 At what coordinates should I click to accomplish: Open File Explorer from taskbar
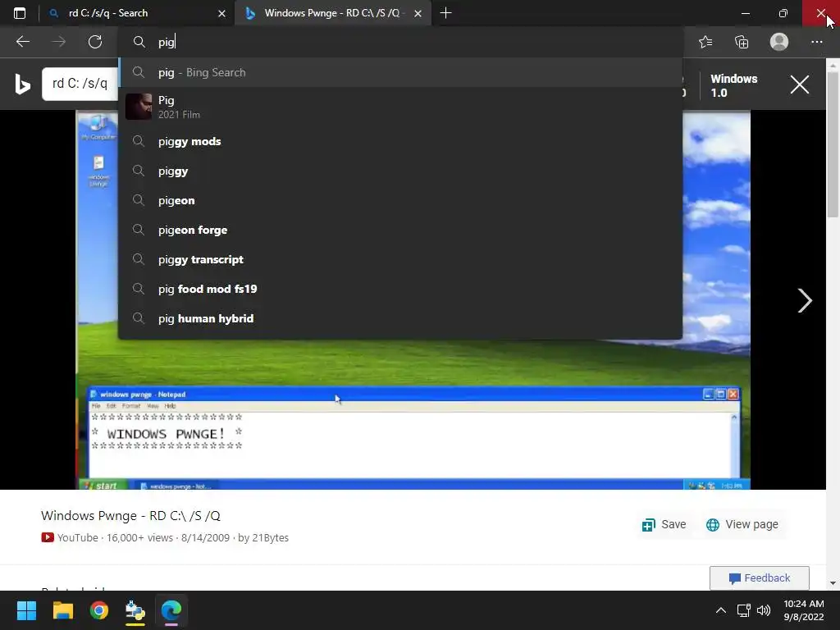click(x=62, y=610)
